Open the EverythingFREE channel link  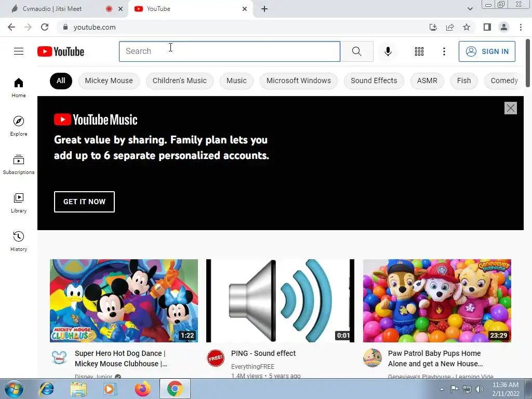253,367
